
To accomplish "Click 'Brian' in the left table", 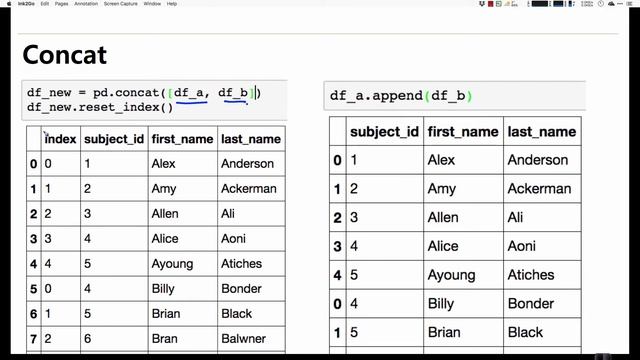I will coord(166,313).
